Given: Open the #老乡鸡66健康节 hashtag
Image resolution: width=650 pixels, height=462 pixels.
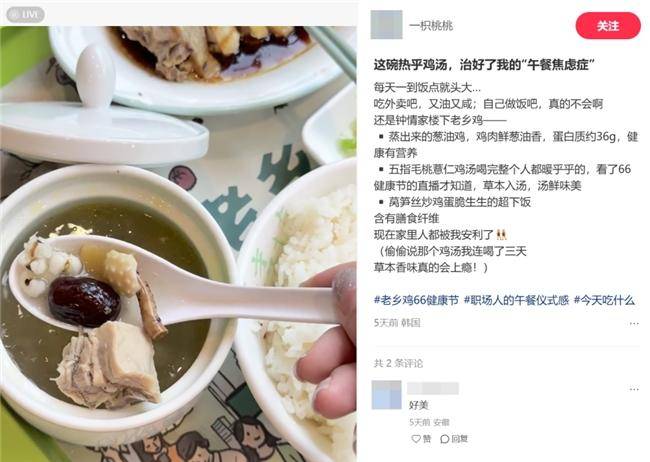Looking at the screenshot, I should (416, 300).
